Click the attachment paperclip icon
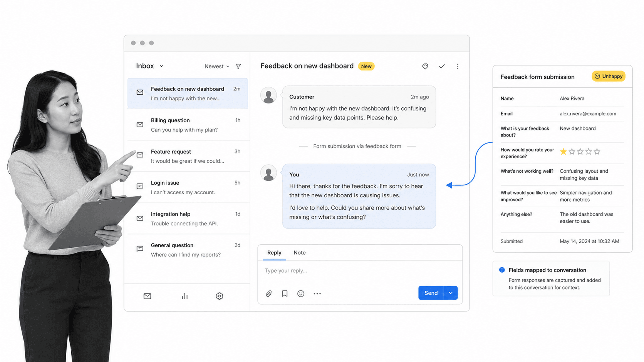The width and height of the screenshot is (644, 362). (x=269, y=294)
